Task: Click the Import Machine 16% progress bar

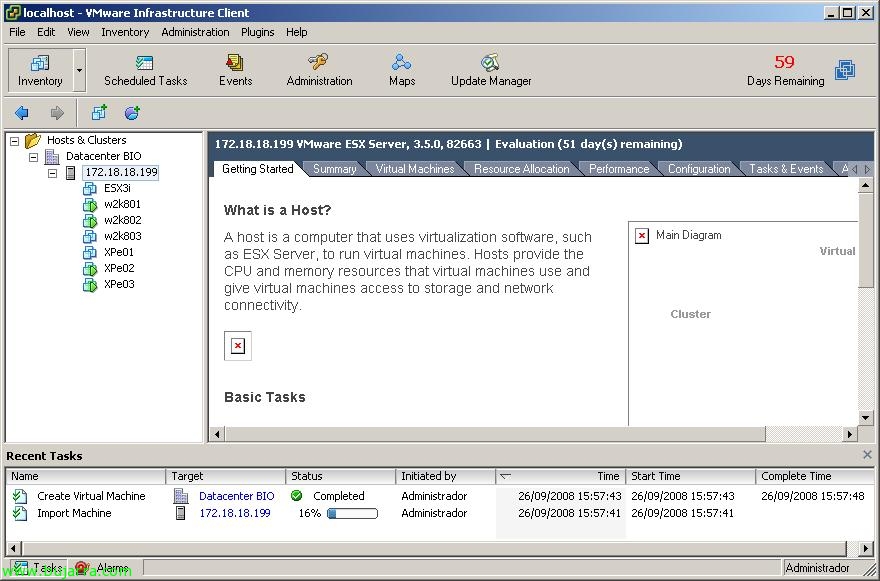Action: [352, 513]
